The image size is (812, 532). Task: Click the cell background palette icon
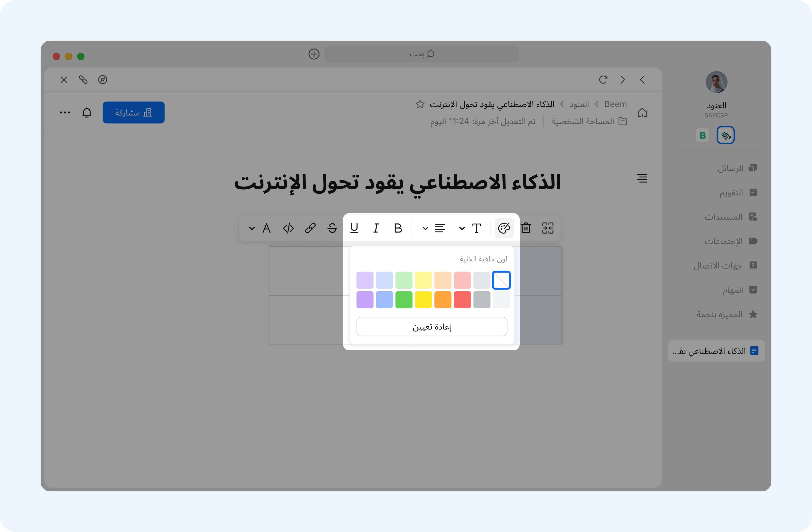[x=504, y=228]
